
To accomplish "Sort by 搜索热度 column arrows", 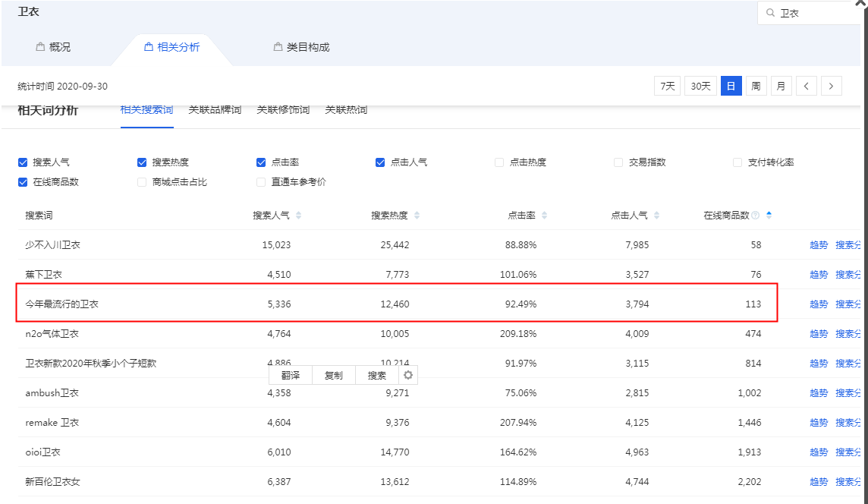I will point(417,216).
